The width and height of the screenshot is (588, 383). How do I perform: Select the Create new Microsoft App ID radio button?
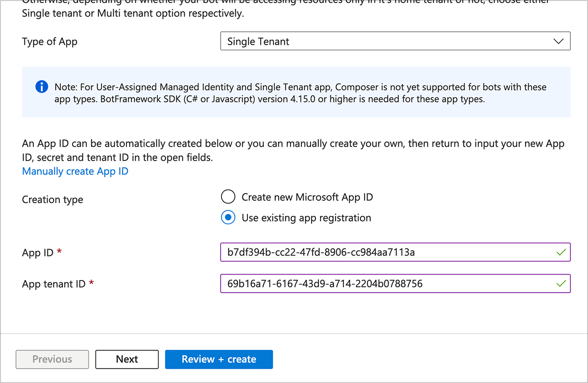(x=228, y=197)
